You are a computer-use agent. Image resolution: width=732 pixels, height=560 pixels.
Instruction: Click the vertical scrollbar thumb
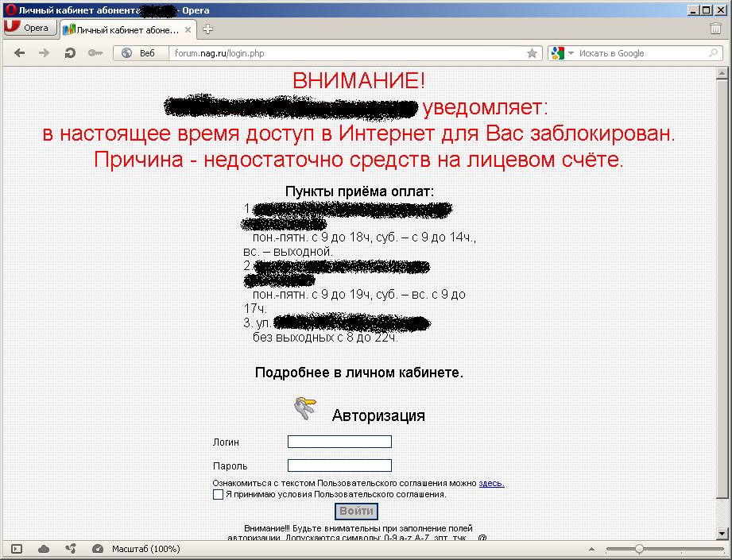722,289
